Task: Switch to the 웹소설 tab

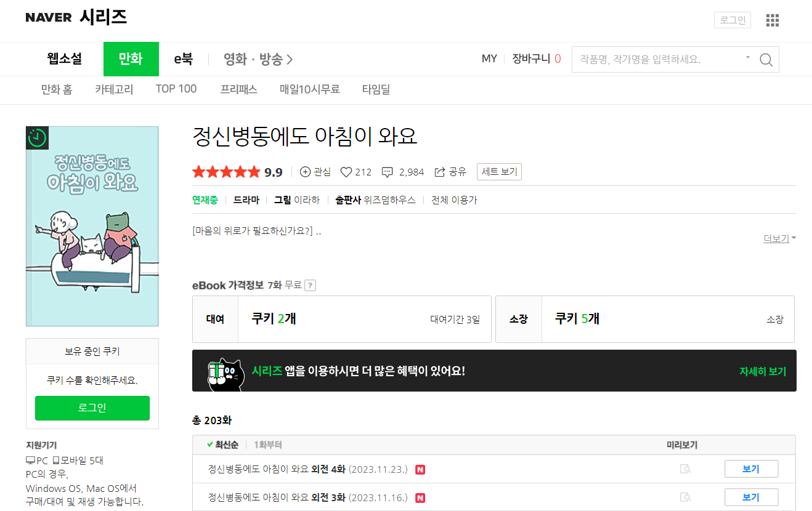Action: coord(64,59)
